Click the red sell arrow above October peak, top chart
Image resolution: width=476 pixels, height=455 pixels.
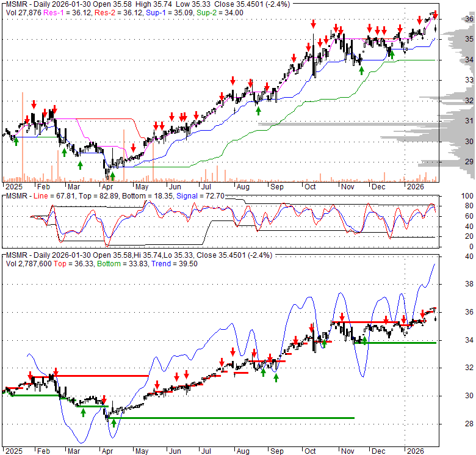pos(313,24)
